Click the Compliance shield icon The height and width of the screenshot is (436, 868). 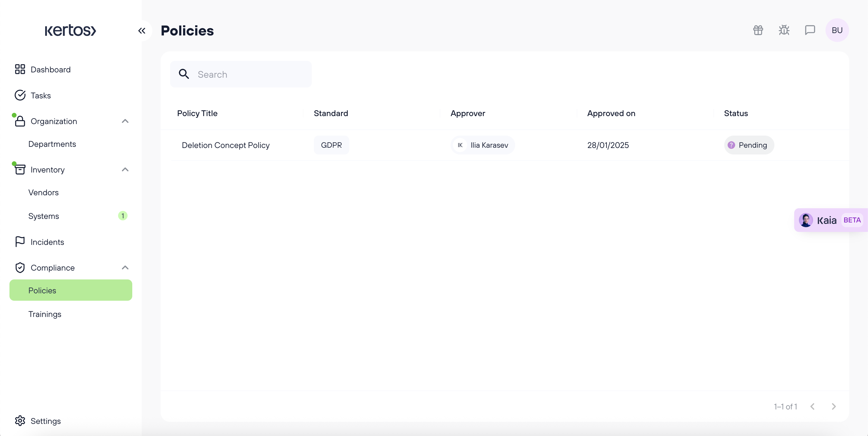click(x=20, y=268)
